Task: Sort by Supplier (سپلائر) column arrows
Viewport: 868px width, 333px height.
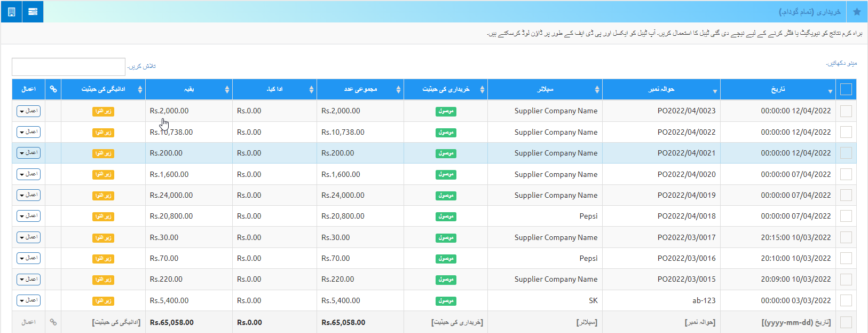Action: point(597,90)
